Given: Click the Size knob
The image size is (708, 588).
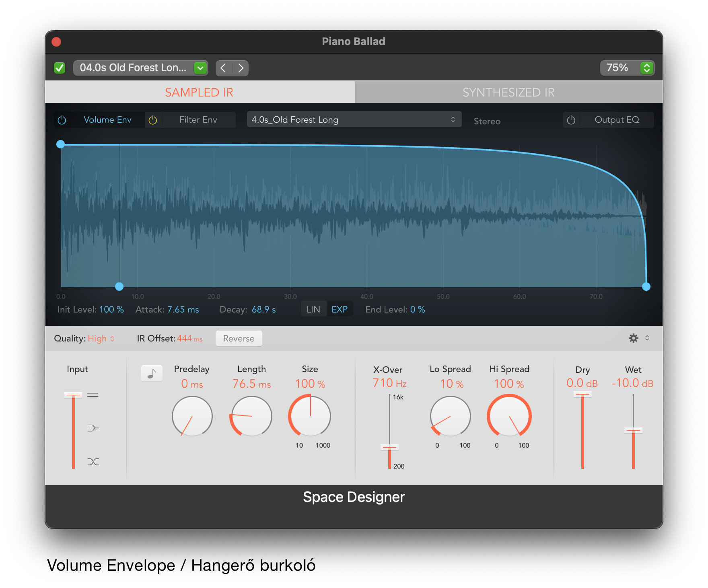Looking at the screenshot, I should coord(310,416).
